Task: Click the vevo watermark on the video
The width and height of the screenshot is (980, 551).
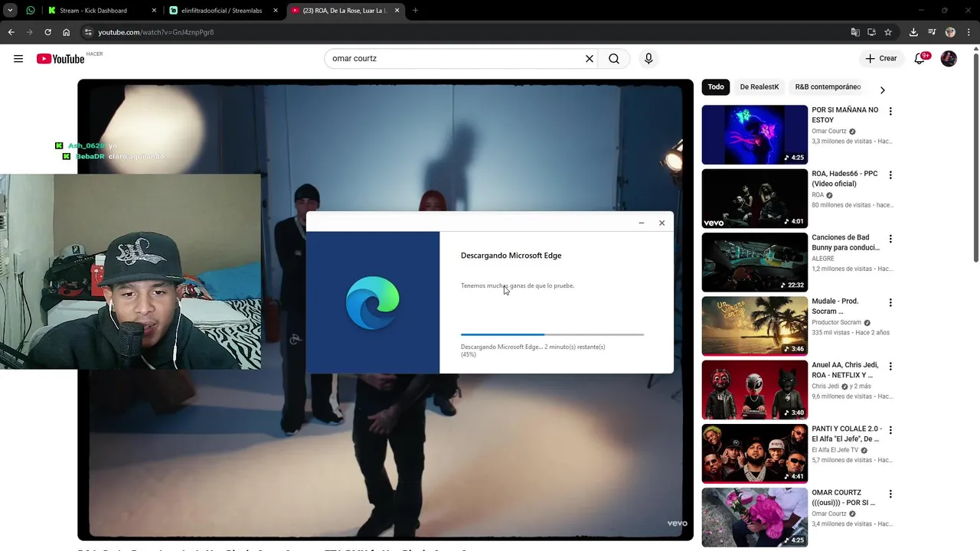Action: click(x=678, y=523)
